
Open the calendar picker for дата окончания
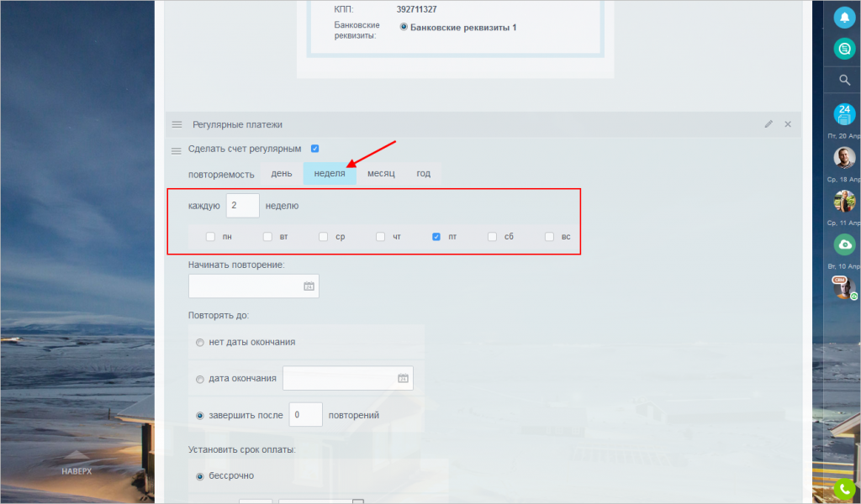[x=403, y=378]
